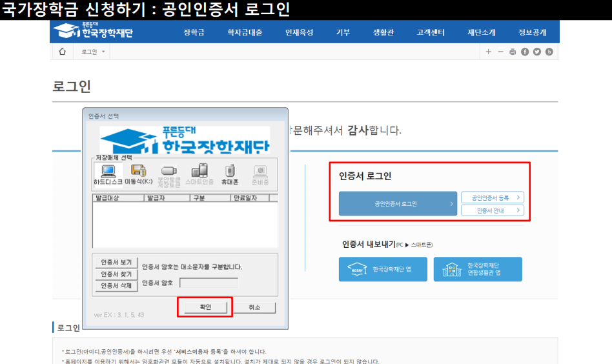Open the 고객센터 menu
This screenshot has height=364, width=612.
pos(431,32)
